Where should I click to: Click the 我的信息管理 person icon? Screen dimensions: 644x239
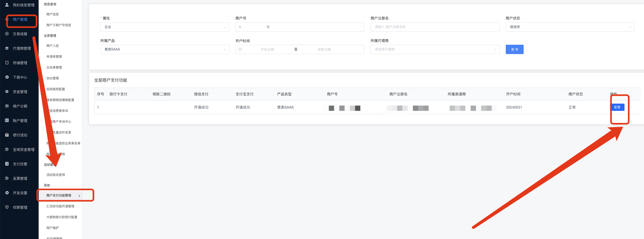pyautogui.click(x=7, y=5)
